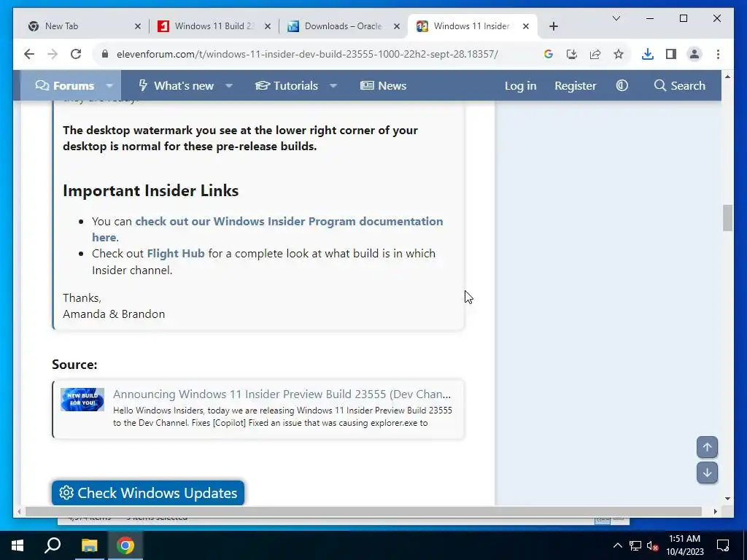Viewport: 747px width, 560px height.
Task: Toggle the dark/light style switcher
Action: [622, 86]
